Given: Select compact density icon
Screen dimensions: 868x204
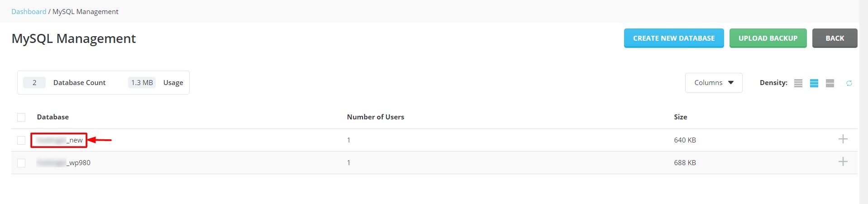Looking at the screenshot, I should coord(798,83).
